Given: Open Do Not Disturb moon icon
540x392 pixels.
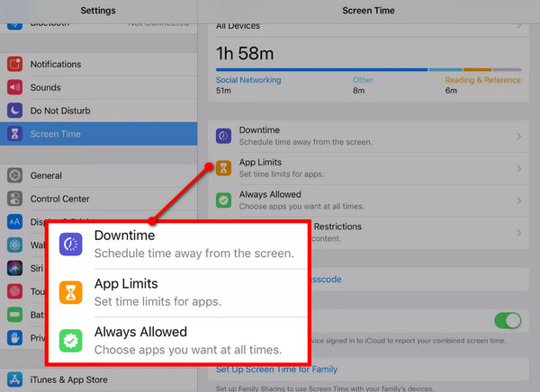Looking at the screenshot, I should coord(14,111).
